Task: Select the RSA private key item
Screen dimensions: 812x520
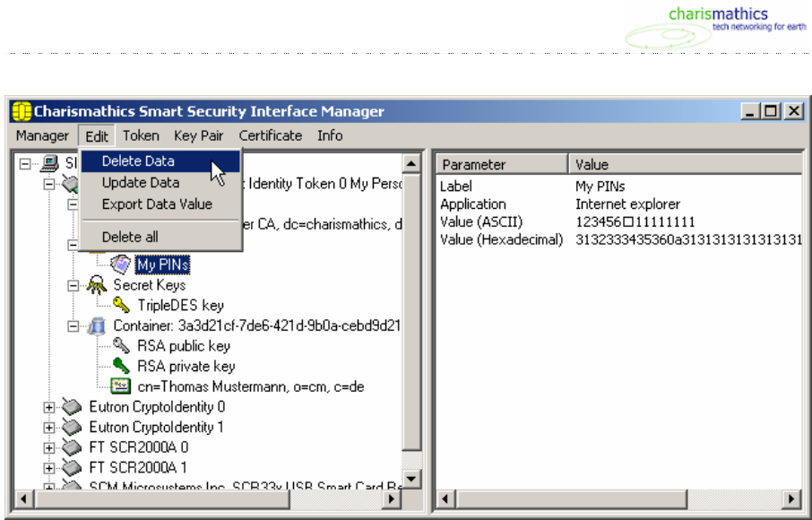Action: tap(186, 366)
